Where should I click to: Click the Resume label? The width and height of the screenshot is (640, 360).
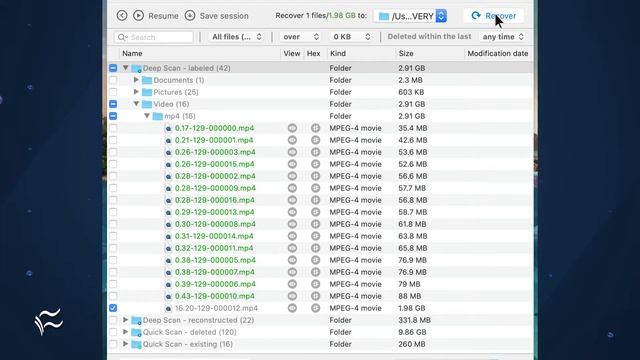163,16
